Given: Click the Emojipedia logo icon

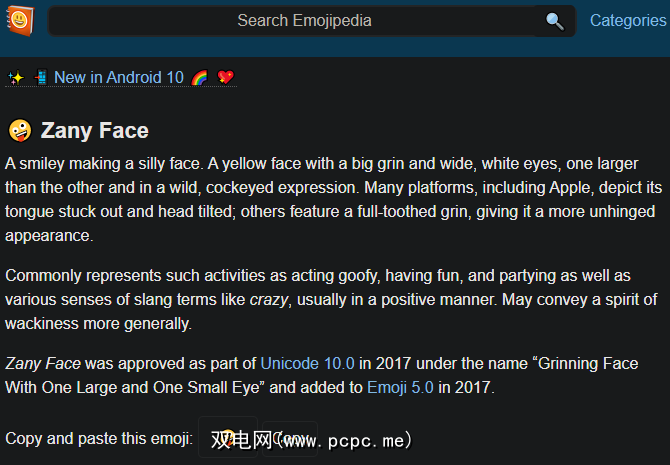Looking at the screenshot, I should (x=19, y=20).
